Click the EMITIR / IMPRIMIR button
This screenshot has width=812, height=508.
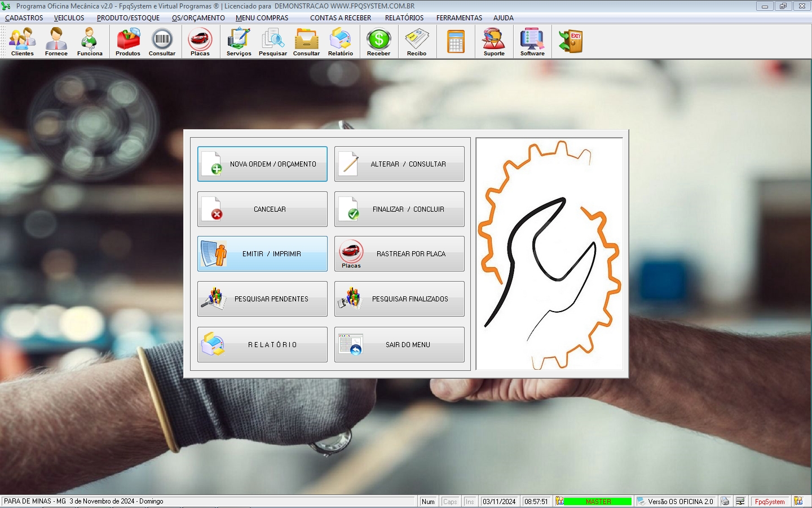262,254
